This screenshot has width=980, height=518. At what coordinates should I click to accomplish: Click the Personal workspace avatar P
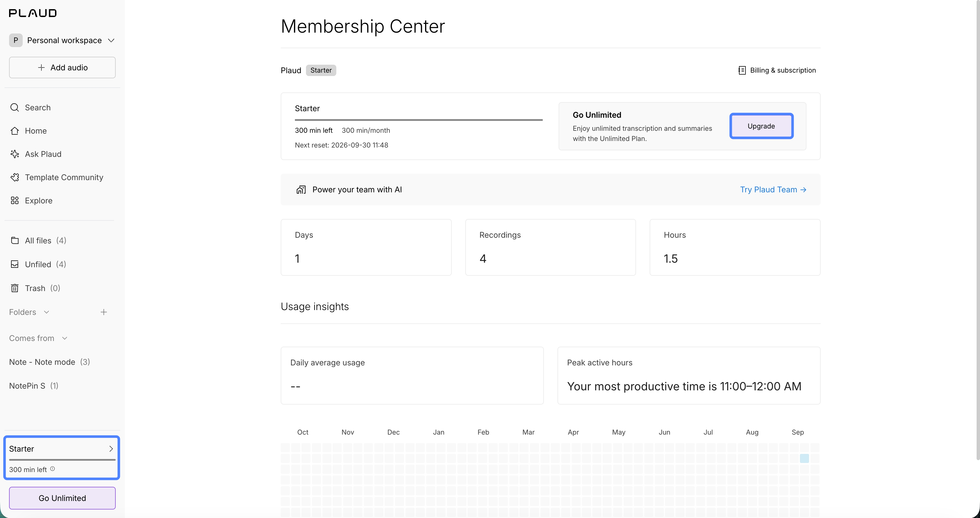[16, 40]
